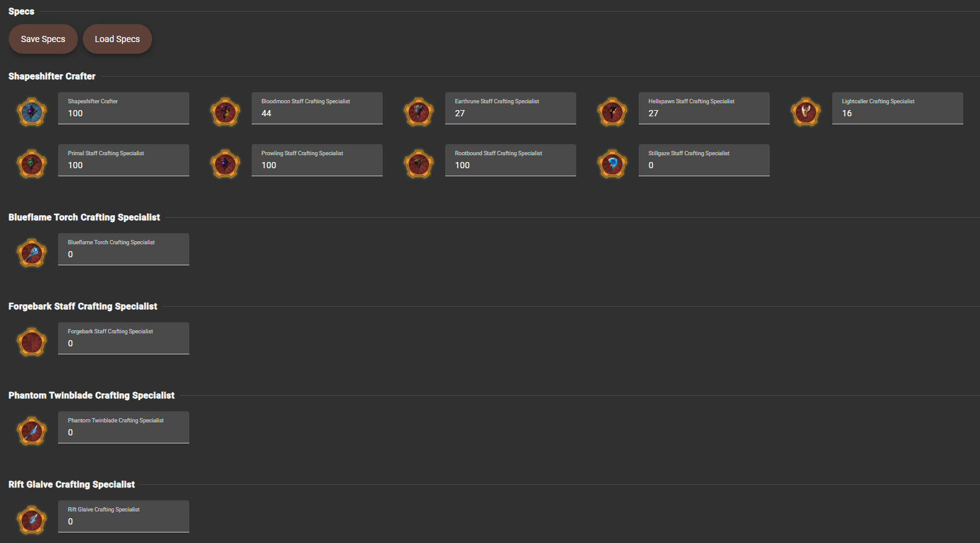Select the Rift Glaive specialist icon

(x=32, y=520)
